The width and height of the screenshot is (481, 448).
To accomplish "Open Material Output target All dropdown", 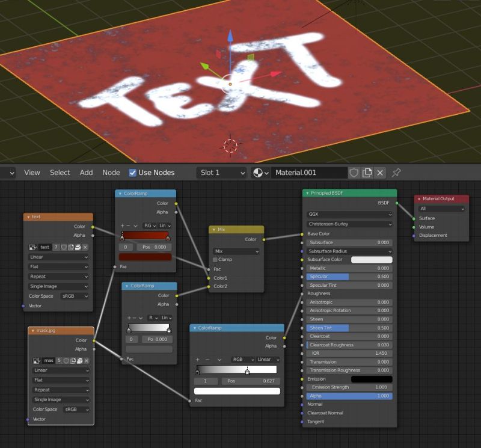I will coord(441,209).
